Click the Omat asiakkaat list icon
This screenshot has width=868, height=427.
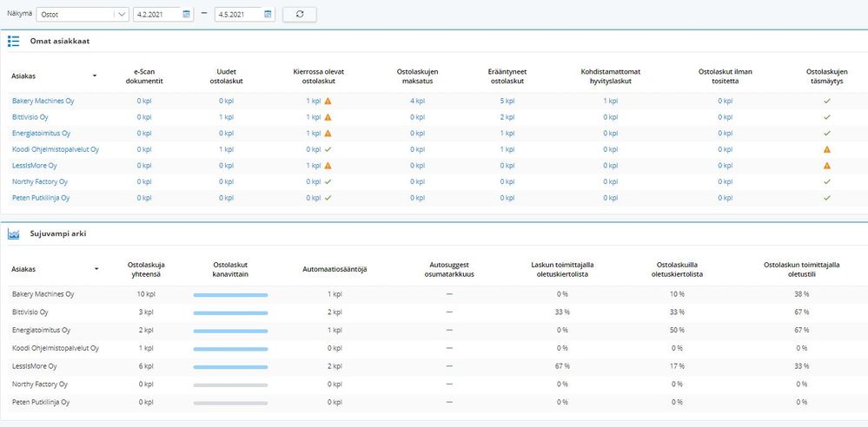(x=14, y=41)
